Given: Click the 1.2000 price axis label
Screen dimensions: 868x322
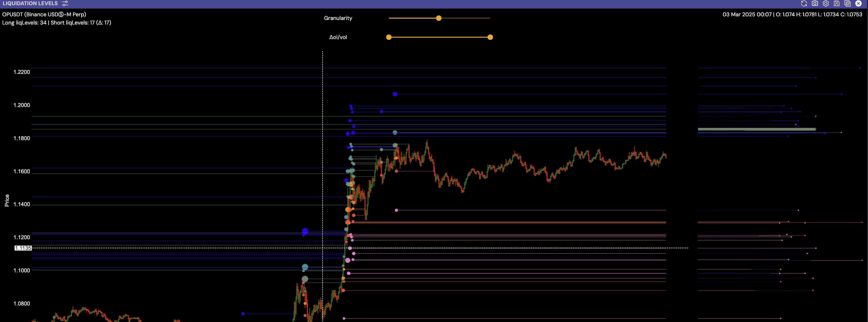Looking at the screenshot, I should (x=22, y=105).
